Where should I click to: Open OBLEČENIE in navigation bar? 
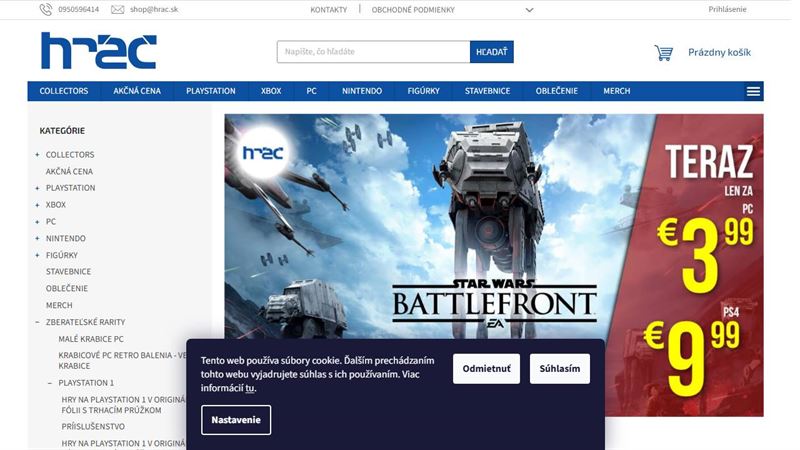(557, 91)
